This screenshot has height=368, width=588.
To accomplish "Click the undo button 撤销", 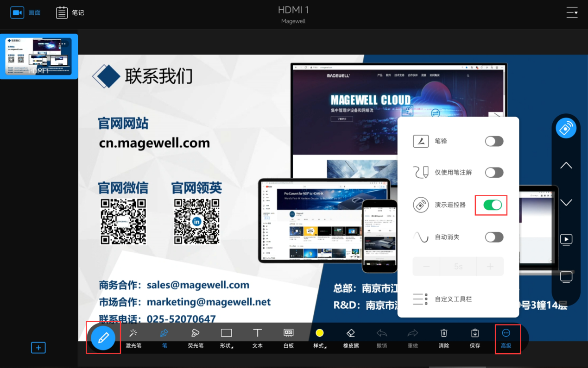I will pos(382,338).
